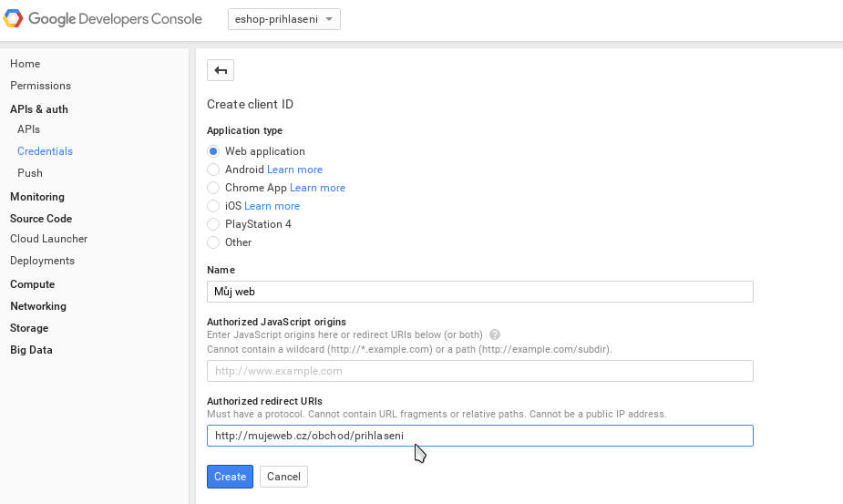Choose Android application type

(x=213, y=170)
